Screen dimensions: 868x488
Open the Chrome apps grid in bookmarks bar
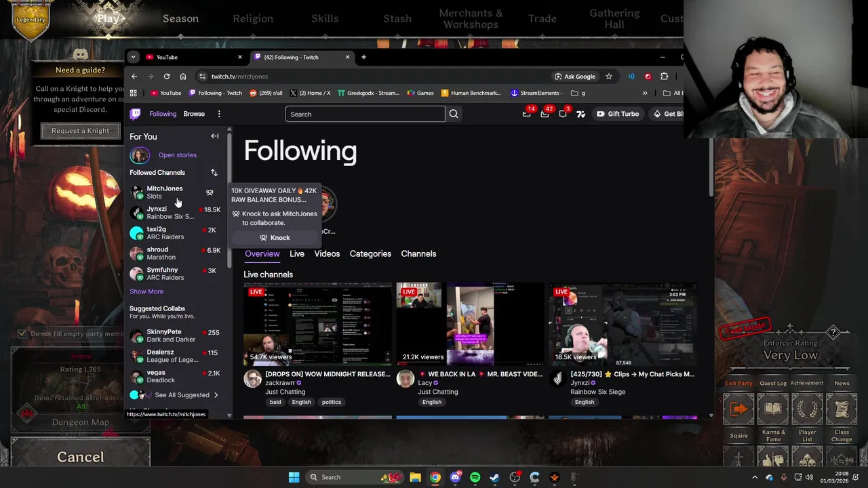pos(134,93)
